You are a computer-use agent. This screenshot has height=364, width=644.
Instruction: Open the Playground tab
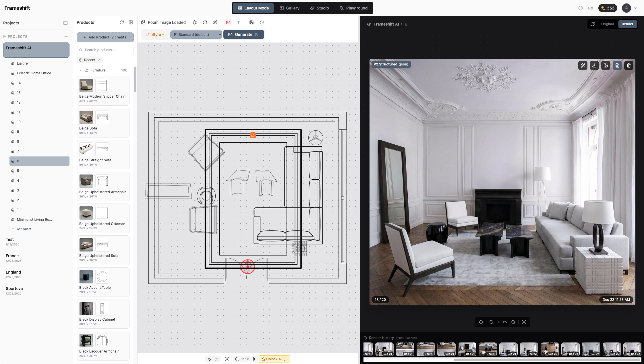[x=353, y=8]
